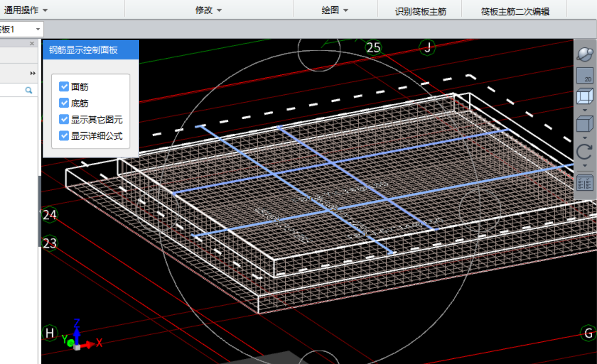
Task: Click the search magnifier icon
Action: coord(28,90)
